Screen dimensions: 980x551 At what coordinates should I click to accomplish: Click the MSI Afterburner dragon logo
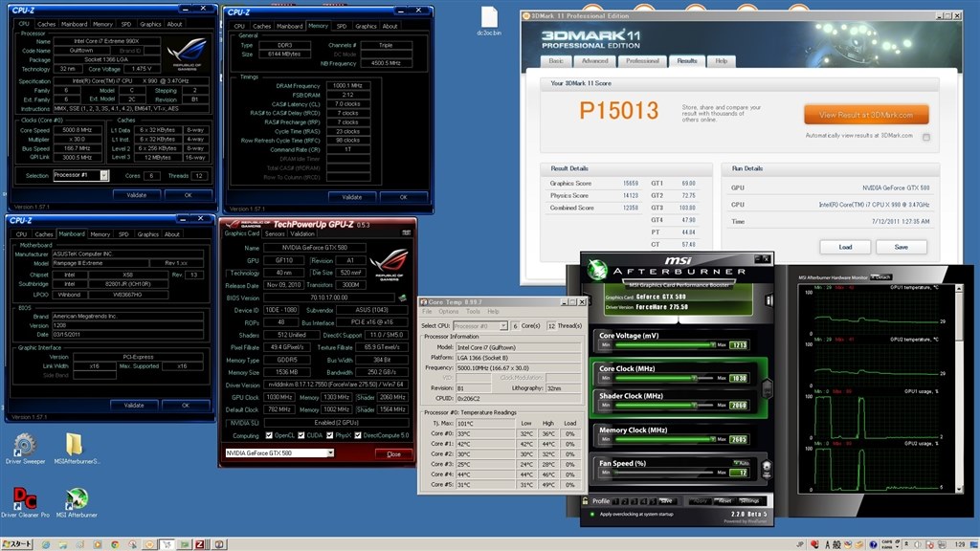[x=597, y=270]
